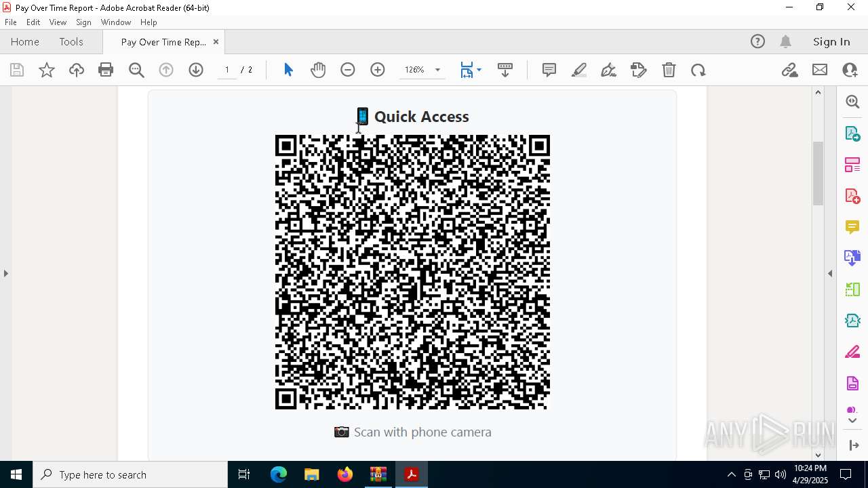View notifications bell
868x488 pixels.
[x=786, y=42]
